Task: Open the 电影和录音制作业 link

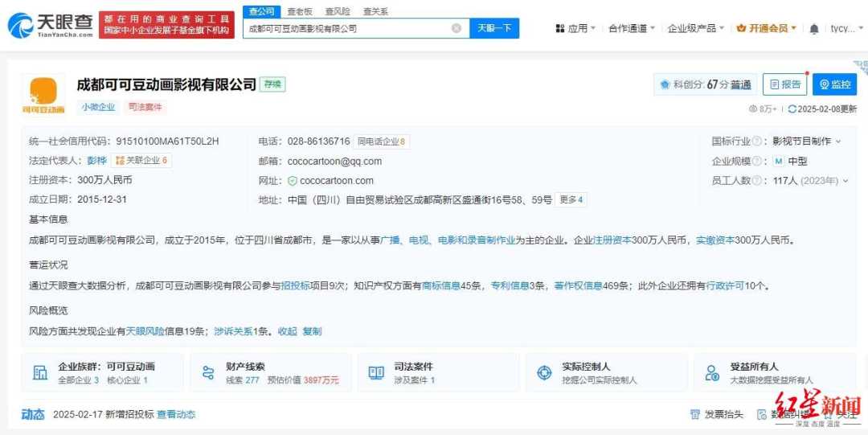Action: pyautogui.click(x=477, y=240)
